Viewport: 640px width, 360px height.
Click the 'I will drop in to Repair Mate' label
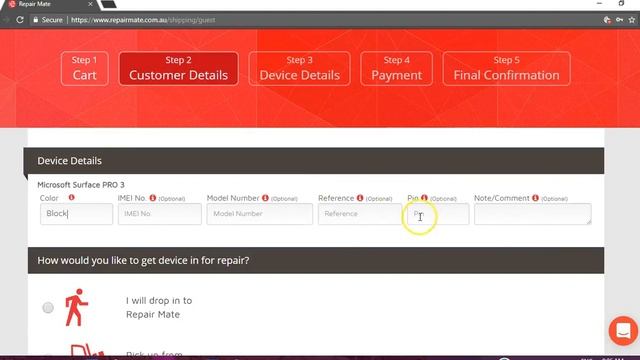click(159, 307)
